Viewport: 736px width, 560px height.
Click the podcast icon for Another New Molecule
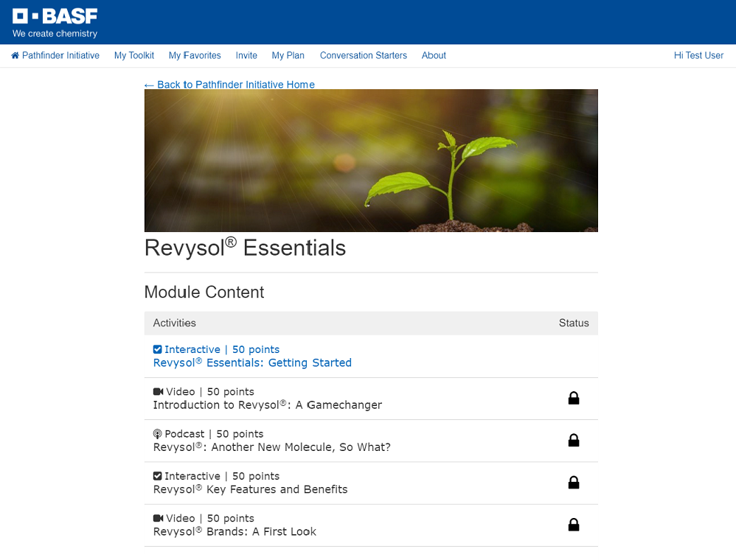click(x=157, y=434)
